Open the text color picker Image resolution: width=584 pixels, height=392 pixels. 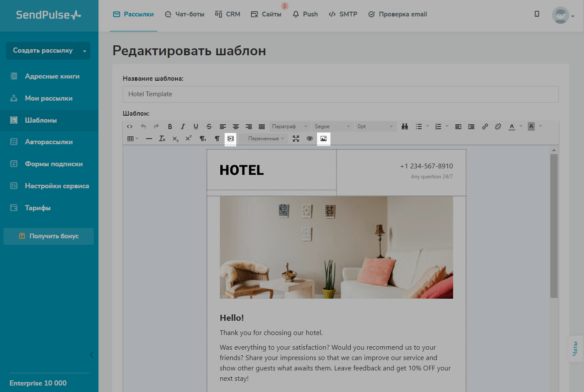(512, 126)
